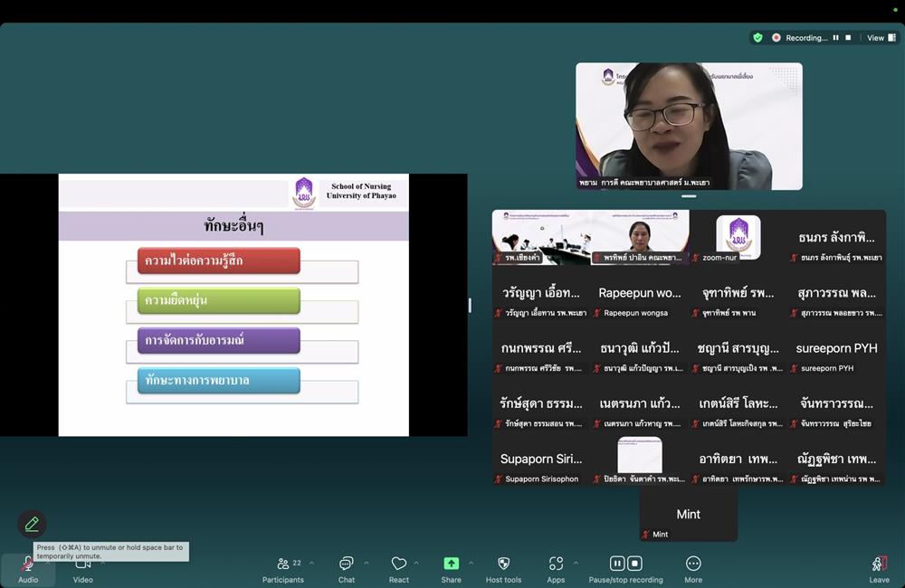The width and height of the screenshot is (905, 588).
Task: Expand the Share options chevron
Action: click(x=471, y=563)
